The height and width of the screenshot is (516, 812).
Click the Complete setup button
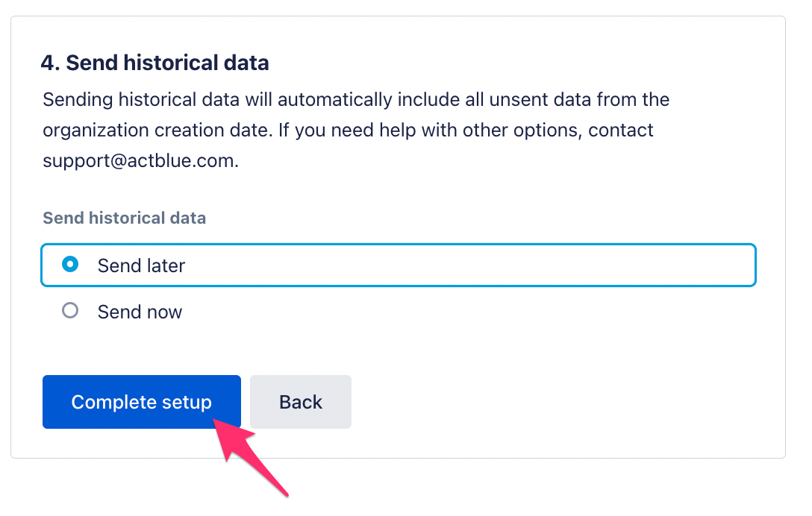(141, 402)
